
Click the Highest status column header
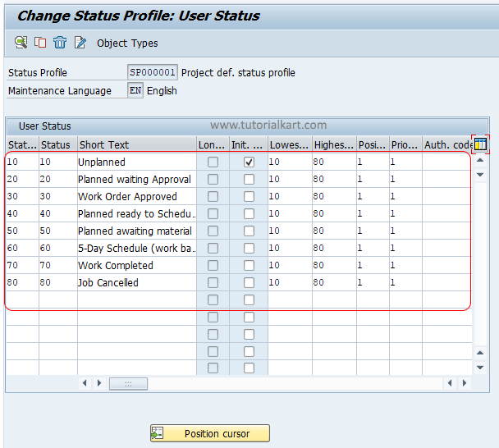click(334, 144)
